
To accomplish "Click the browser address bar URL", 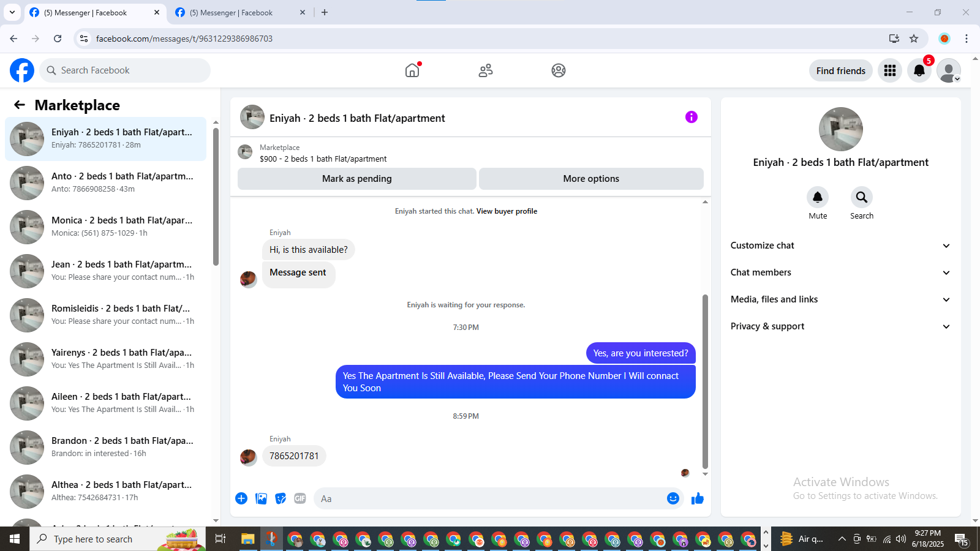I will (184, 39).
